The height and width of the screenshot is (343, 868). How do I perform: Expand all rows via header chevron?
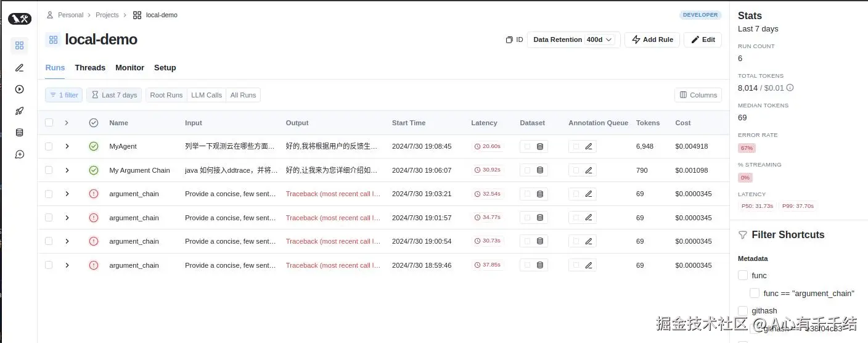click(x=67, y=123)
